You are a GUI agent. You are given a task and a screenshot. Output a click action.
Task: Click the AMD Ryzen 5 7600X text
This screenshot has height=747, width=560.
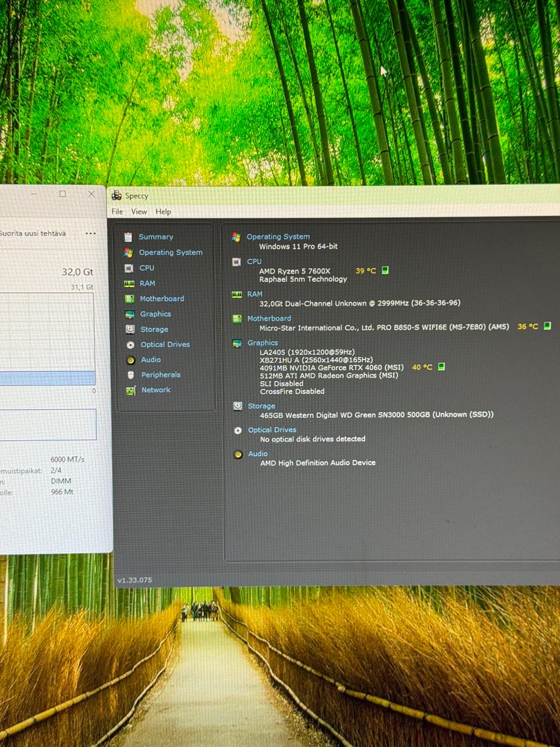pyautogui.click(x=295, y=271)
